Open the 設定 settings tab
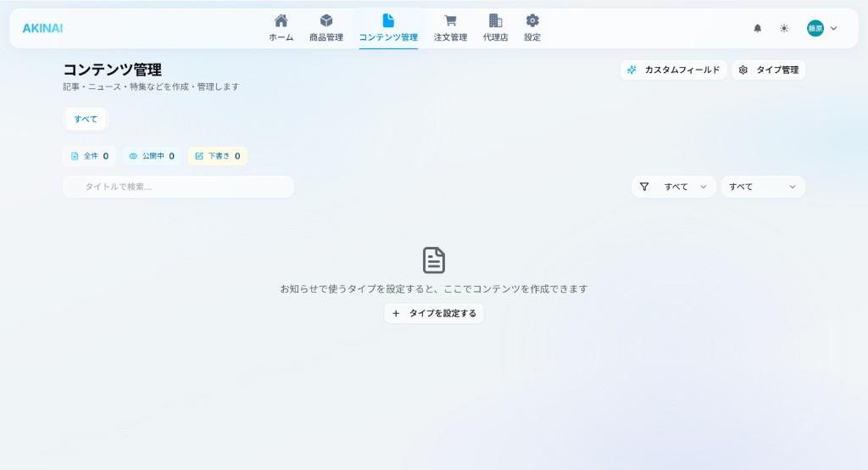This screenshot has width=868, height=470. (x=532, y=28)
